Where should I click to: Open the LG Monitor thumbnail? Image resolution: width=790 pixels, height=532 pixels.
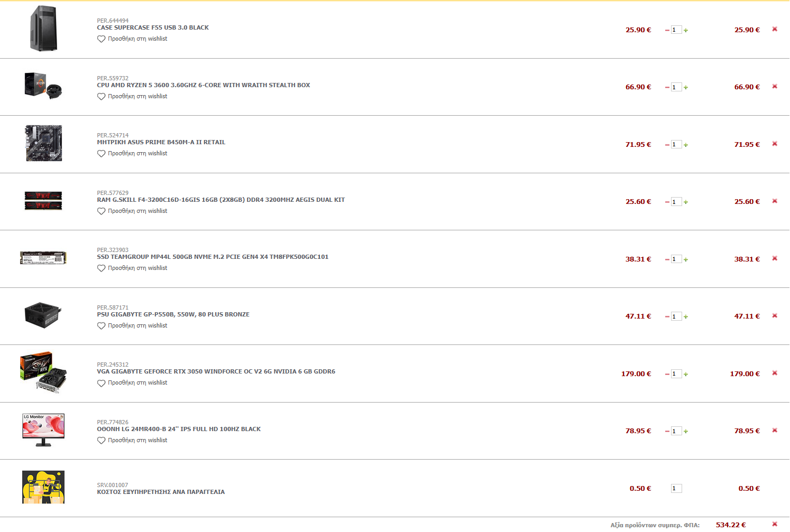tap(43, 430)
